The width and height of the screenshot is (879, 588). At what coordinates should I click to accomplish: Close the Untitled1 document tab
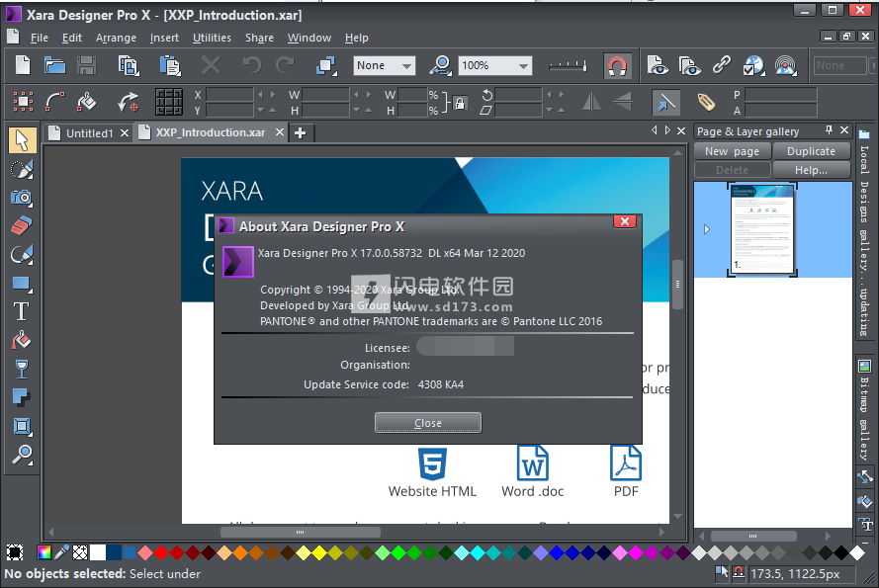(x=125, y=133)
